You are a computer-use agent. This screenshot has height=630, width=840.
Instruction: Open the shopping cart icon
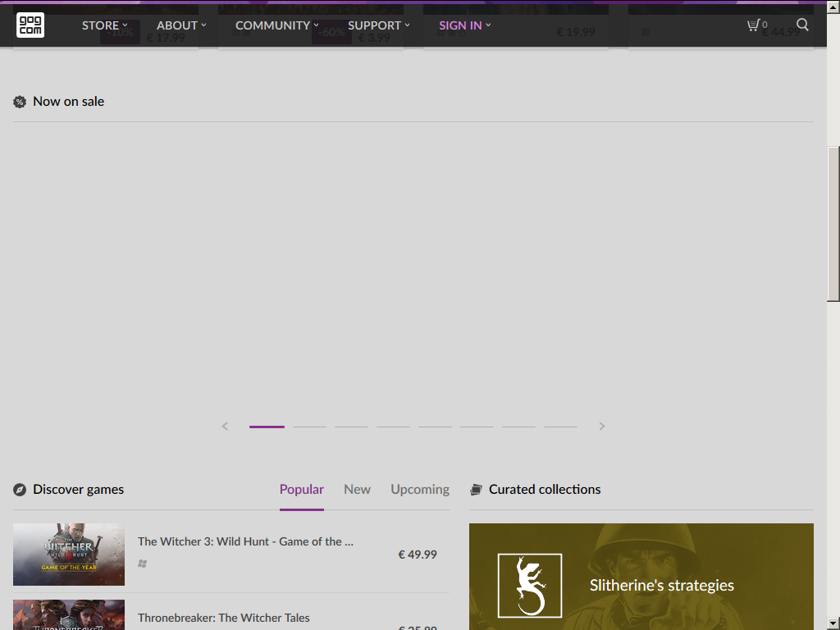754,25
